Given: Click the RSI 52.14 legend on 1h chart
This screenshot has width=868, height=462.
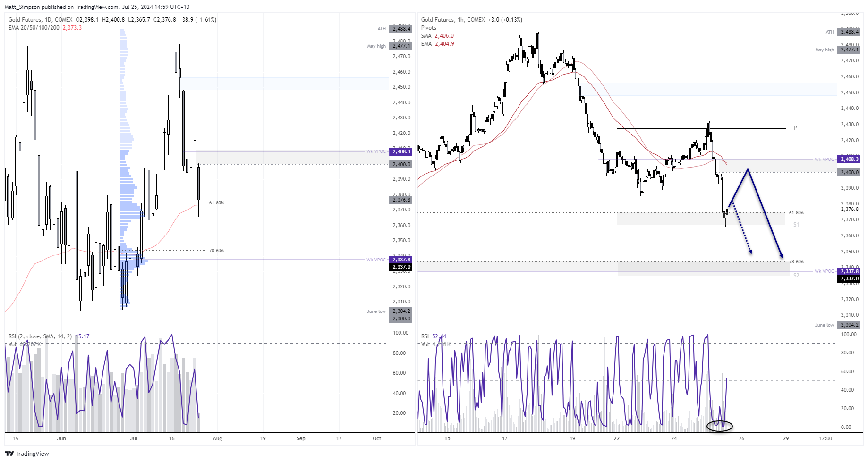Looking at the screenshot, I should coord(434,336).
